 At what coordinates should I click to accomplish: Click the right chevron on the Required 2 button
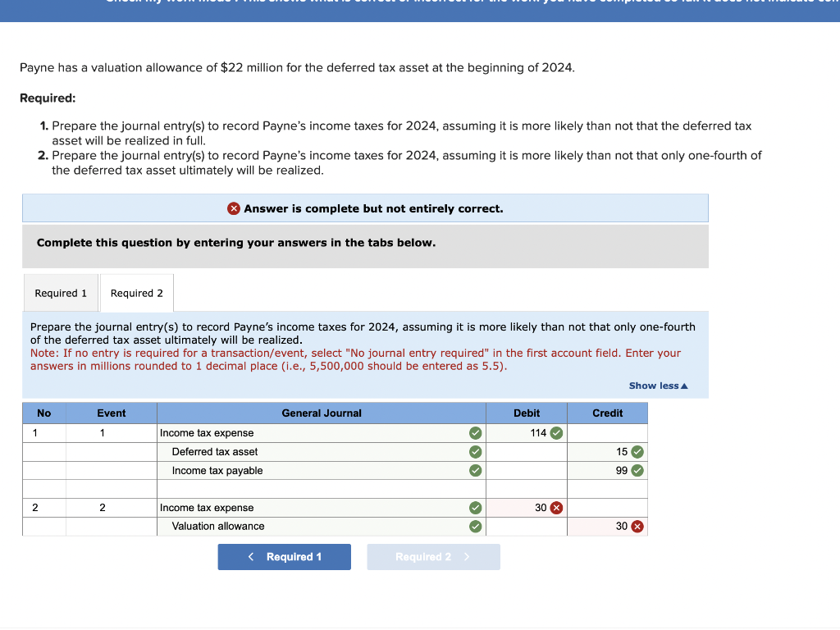tap(467, 557)
